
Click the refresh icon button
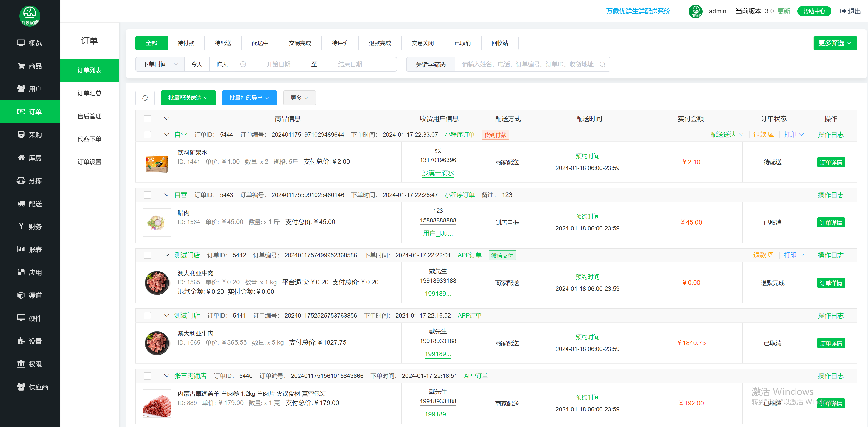click(x=145, y=98)
